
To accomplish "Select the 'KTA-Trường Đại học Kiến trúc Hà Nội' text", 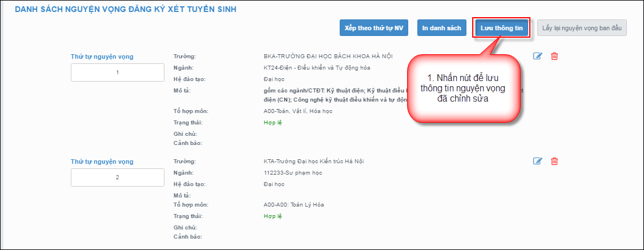I will click(313, 161).
